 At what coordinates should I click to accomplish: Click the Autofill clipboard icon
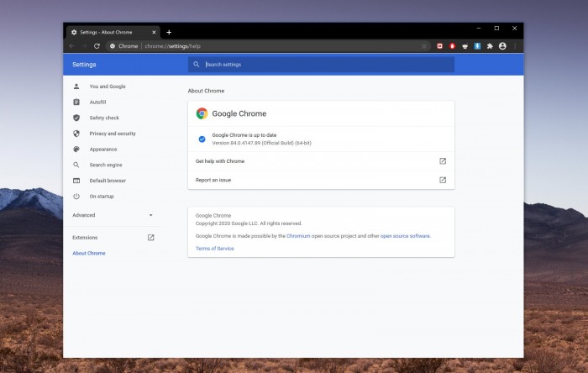(x=76, y=102)
